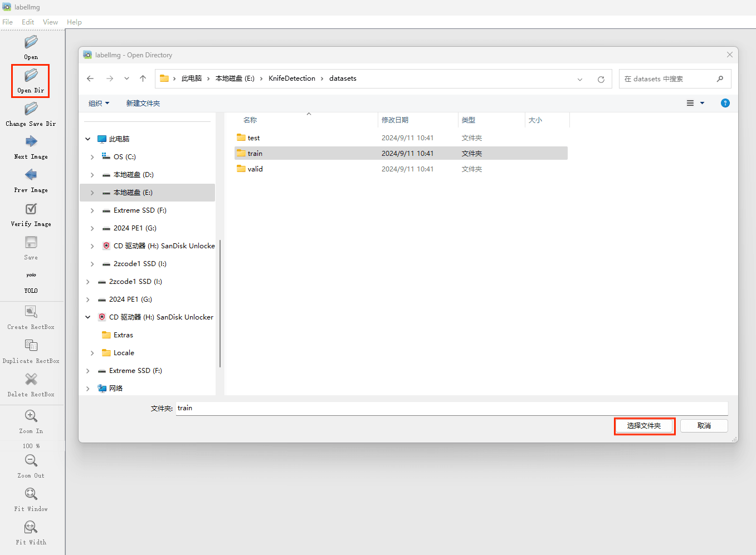Select the valid folder in list
Viewport: 756px width, 555px height.
(255, 169)
